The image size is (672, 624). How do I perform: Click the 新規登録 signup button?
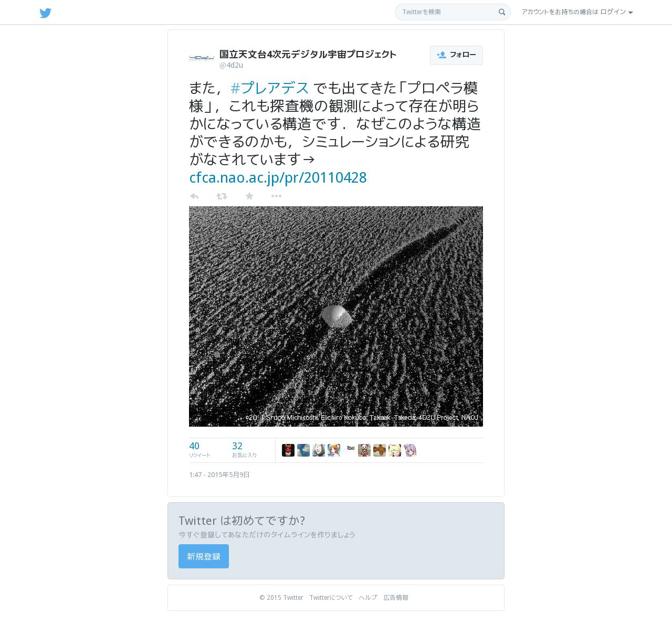204,556
